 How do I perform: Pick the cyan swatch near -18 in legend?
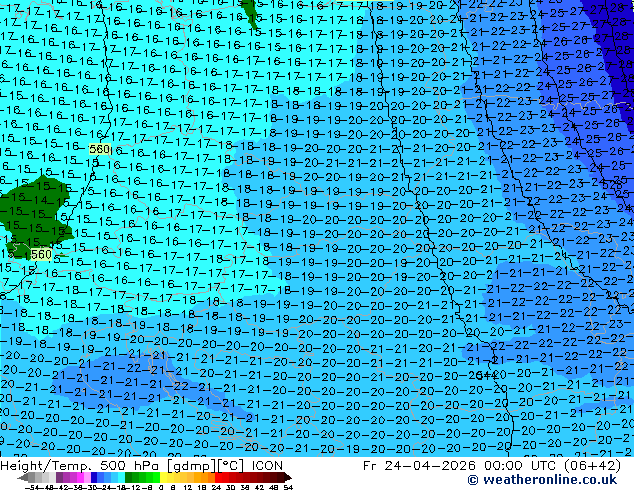(121, 477)
